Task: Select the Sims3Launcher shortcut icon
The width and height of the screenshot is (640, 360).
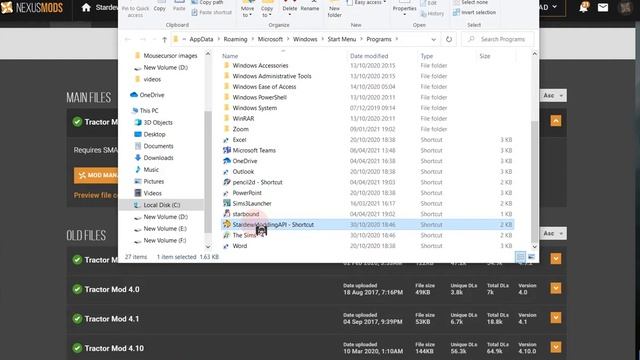Action: [x=227, y=203]
